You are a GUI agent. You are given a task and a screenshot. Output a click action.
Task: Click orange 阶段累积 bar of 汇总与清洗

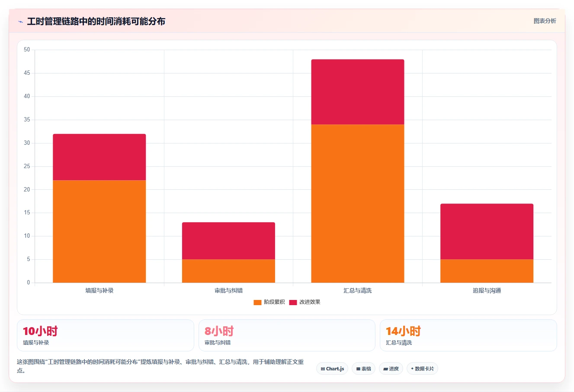click(x=358, y=204)
